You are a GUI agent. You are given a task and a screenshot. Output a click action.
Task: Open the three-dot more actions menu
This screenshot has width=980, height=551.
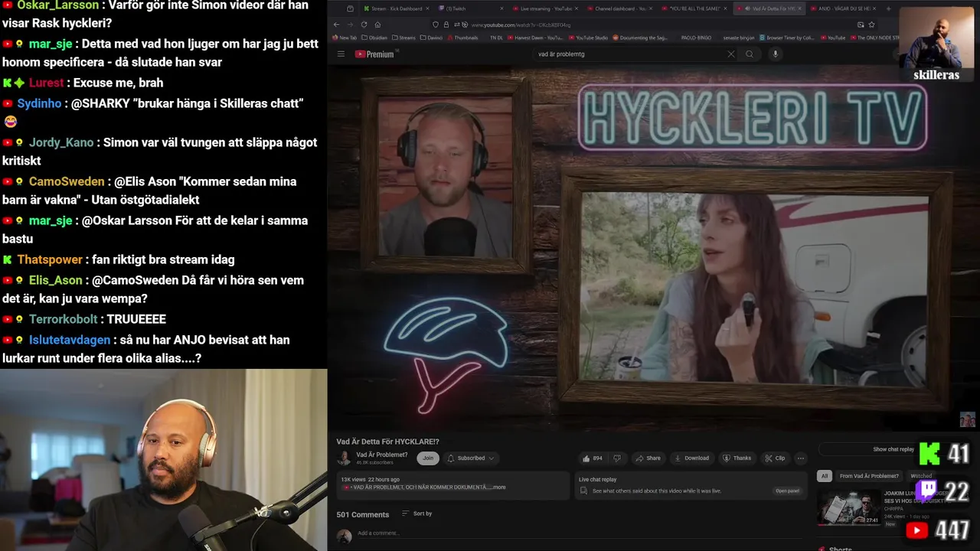pos(801,458)
